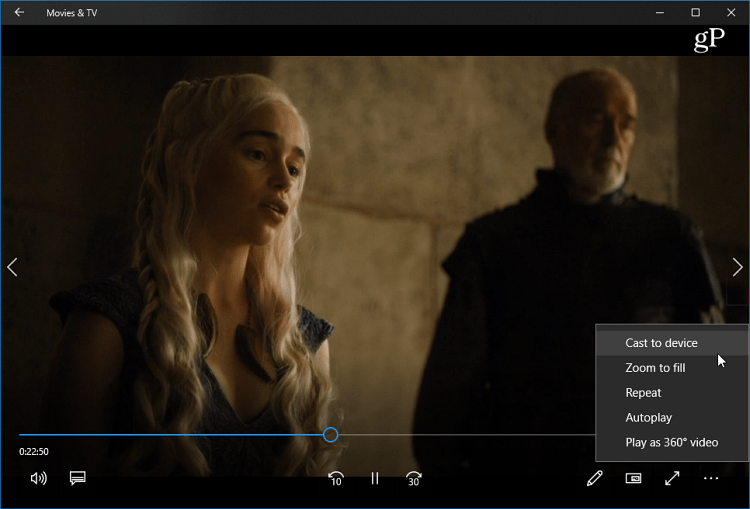This screenshot has width=750, height=509.
Task: Close the Movies & TV window
Action: 731,12
